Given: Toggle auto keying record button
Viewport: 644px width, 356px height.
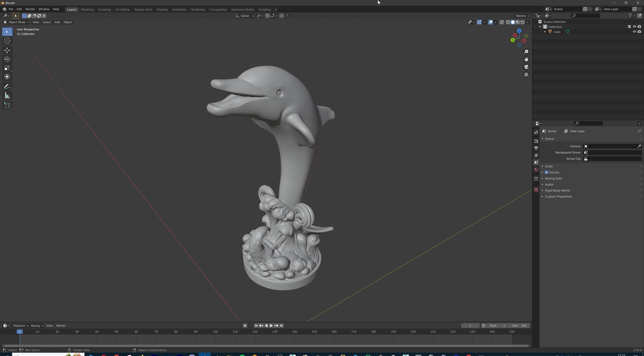Looking at the screenshot, I should [x=245, y=325].
